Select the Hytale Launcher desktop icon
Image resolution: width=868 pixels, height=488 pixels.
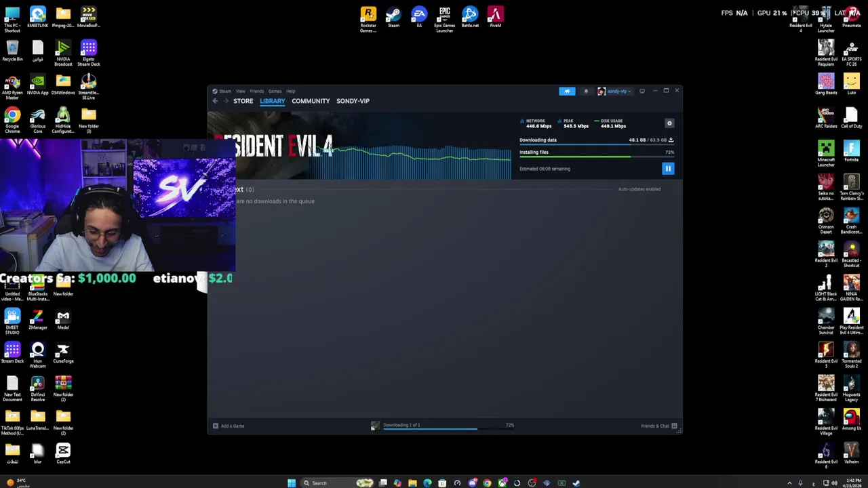pyautogui.click(x=826, y=20)
